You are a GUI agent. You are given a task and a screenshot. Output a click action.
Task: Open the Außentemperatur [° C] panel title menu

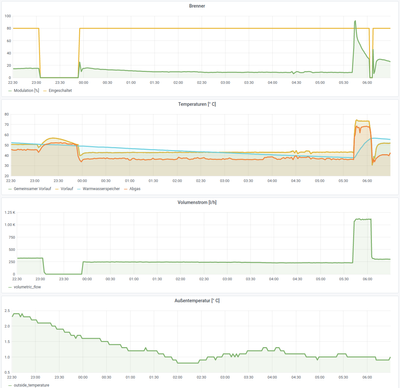[197, 301]
